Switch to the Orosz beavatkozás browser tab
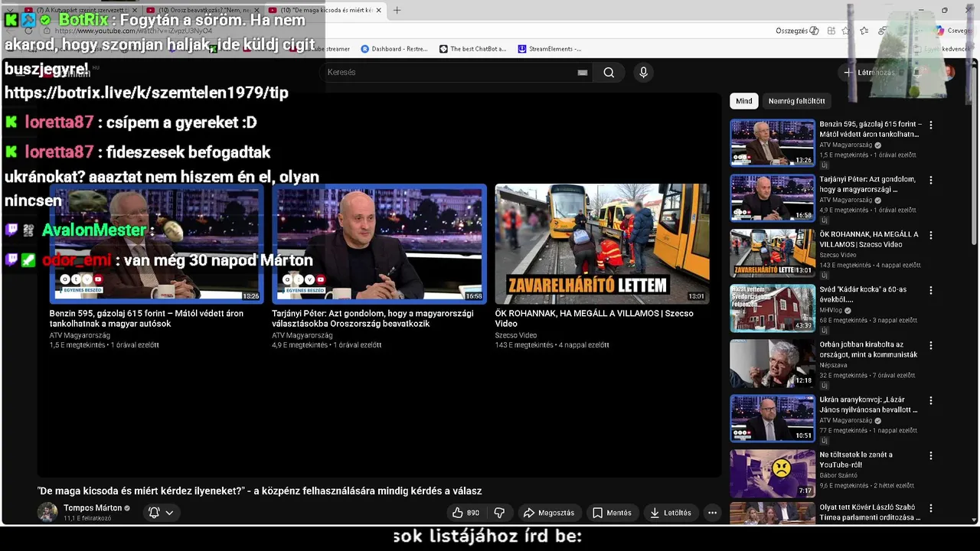The height and width of the screenshot is (551, 980). point(202,10)
